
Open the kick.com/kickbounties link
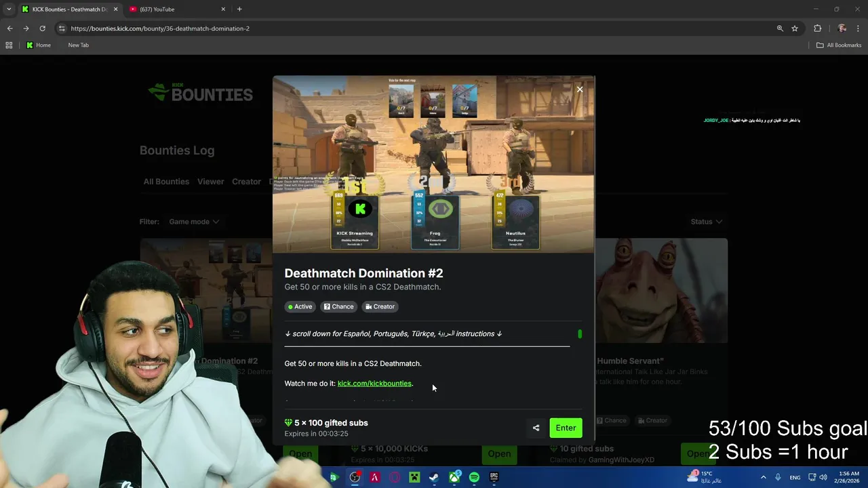pyautogui.click(x=374, y=384)
